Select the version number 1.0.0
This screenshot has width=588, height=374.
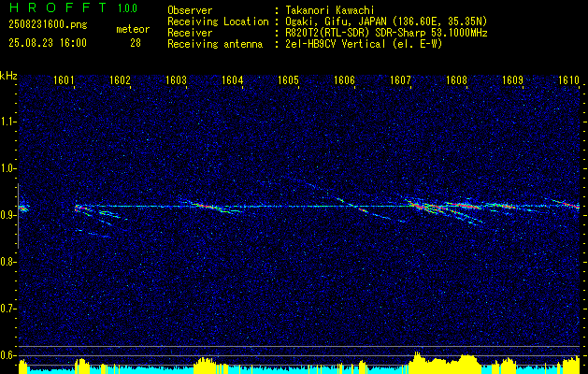pos(127,8)
